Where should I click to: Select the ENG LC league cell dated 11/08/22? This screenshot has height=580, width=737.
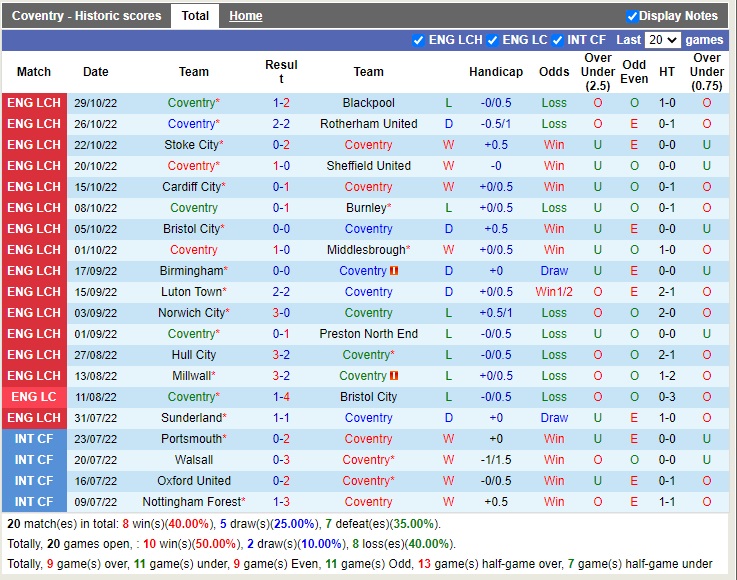click(x=34, y=397)
